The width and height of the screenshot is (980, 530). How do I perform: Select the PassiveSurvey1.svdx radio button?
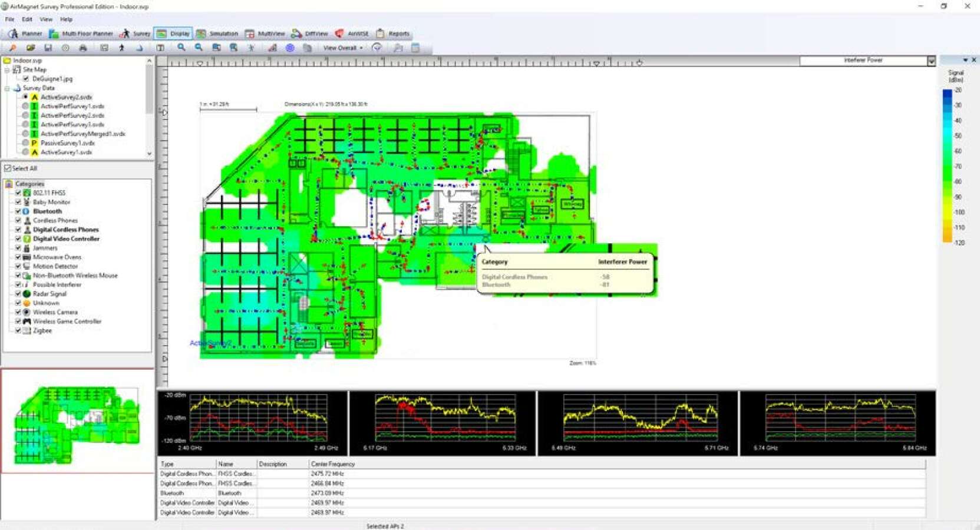[x=25, y=143]
